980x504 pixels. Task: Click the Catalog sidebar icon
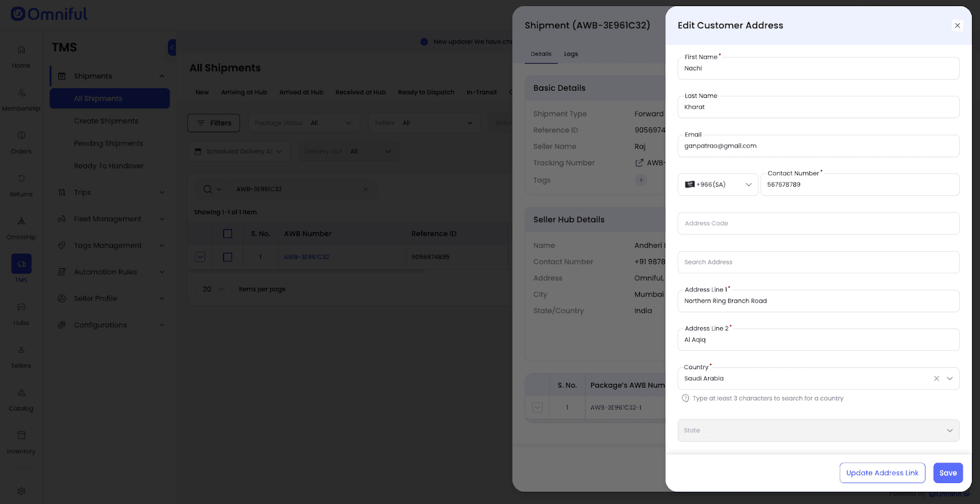coord(21,393)
